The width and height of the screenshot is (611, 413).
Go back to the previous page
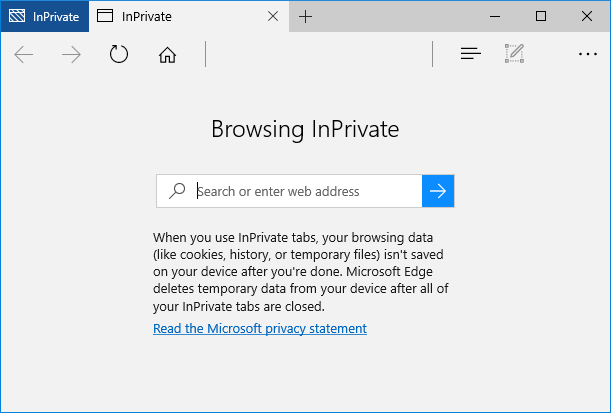click(24, 54)
